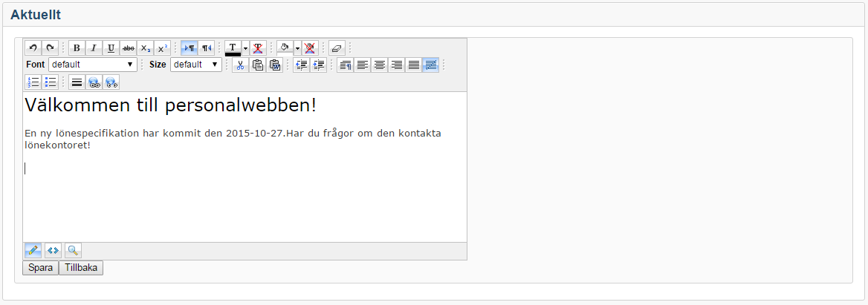
Task: Insert hyperlink
Action: click(94, 82)
